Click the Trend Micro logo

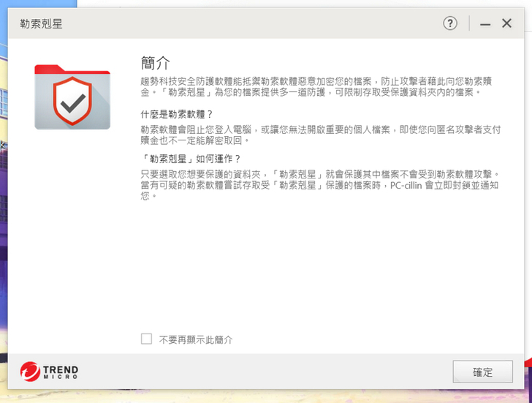point(49,372)
